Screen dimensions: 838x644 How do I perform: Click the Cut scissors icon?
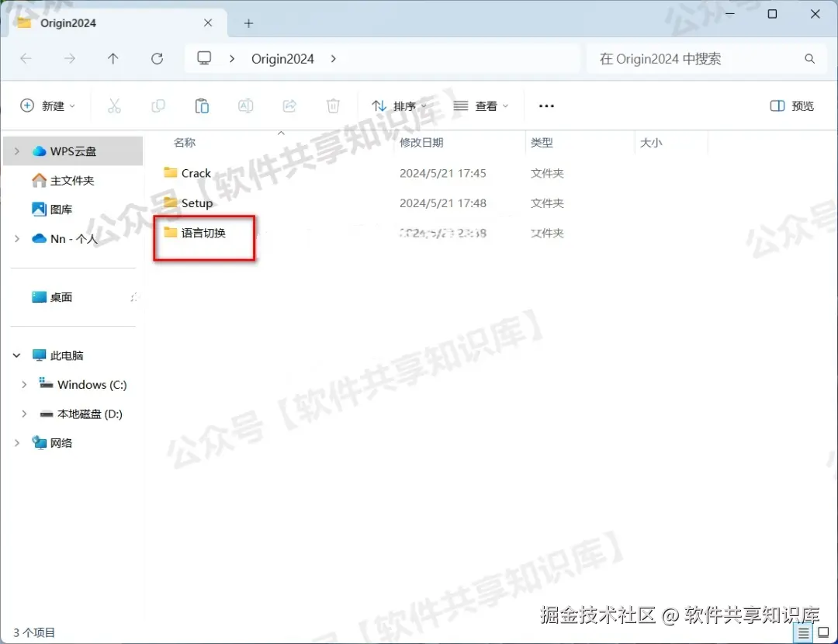tap(114, 106)
